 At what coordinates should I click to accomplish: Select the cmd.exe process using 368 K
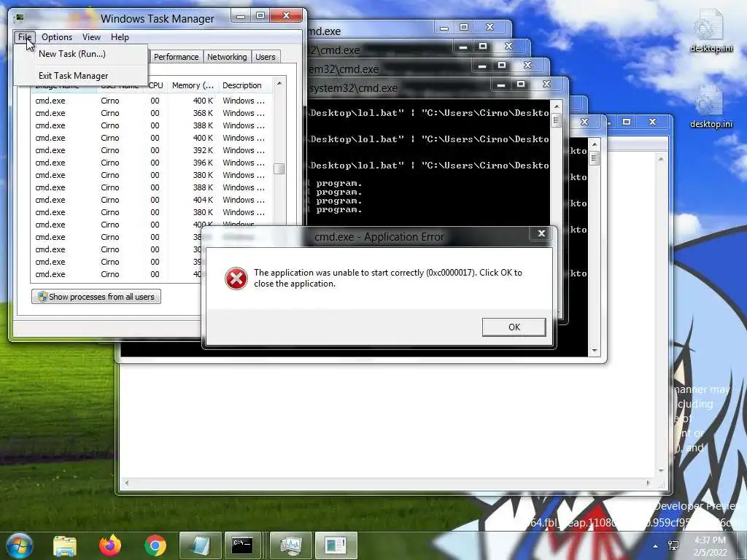152,113
